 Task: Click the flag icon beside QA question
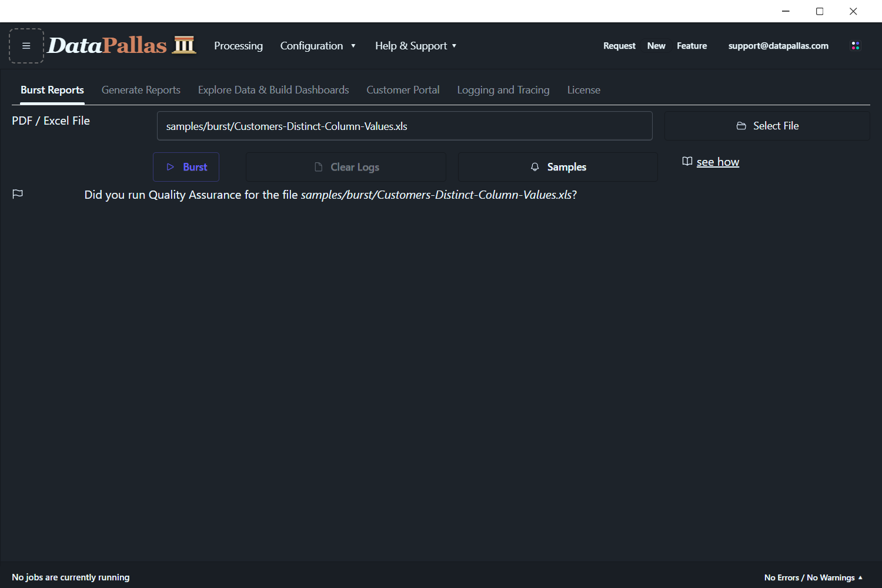18,194
